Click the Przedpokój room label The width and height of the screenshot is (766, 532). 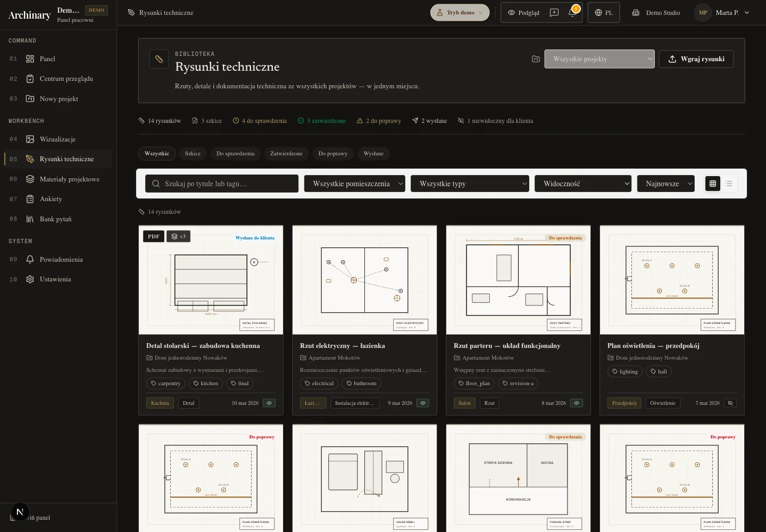625,403
